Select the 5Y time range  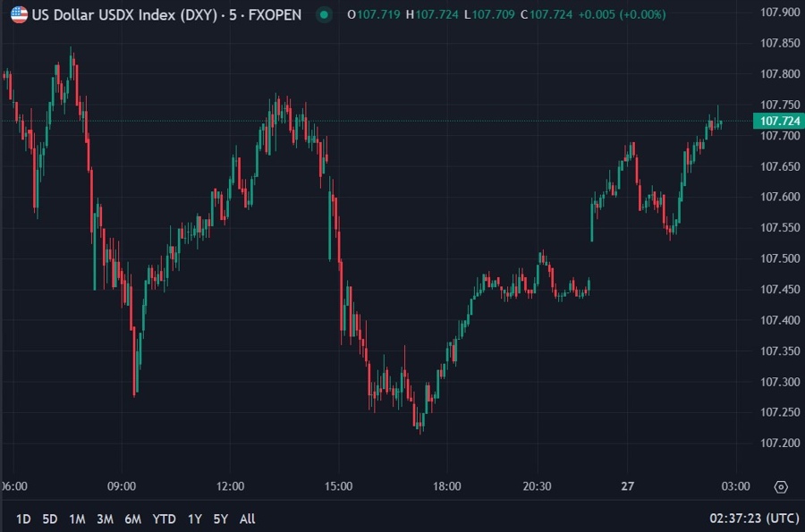pos(221,519)
